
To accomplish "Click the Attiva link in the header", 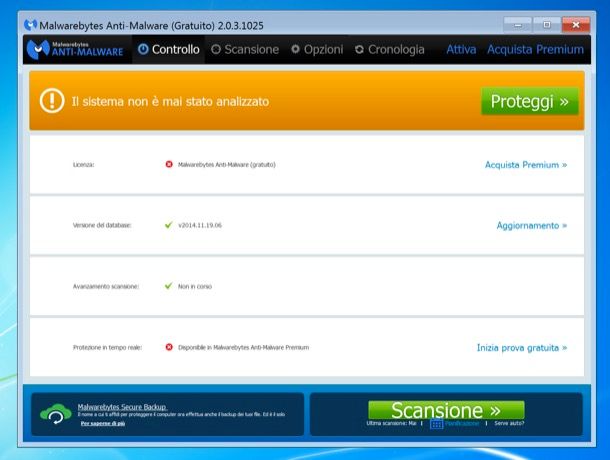I will (x=461, y=49).
